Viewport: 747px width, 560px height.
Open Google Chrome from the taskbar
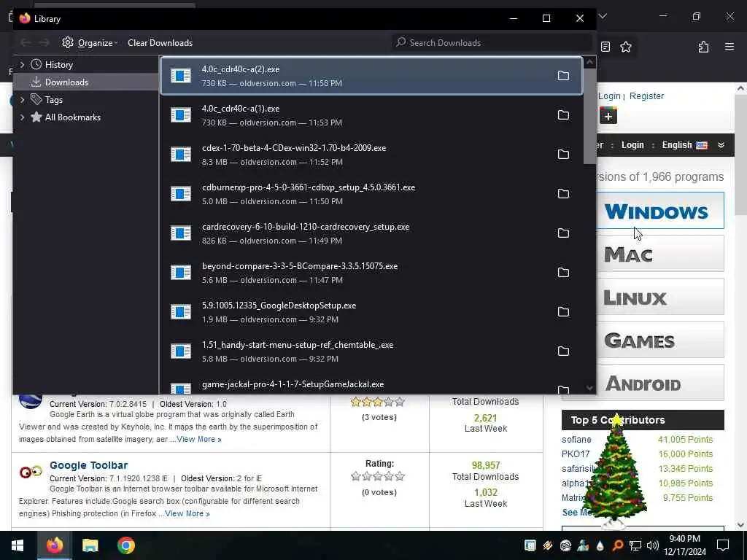click(126, 545)
